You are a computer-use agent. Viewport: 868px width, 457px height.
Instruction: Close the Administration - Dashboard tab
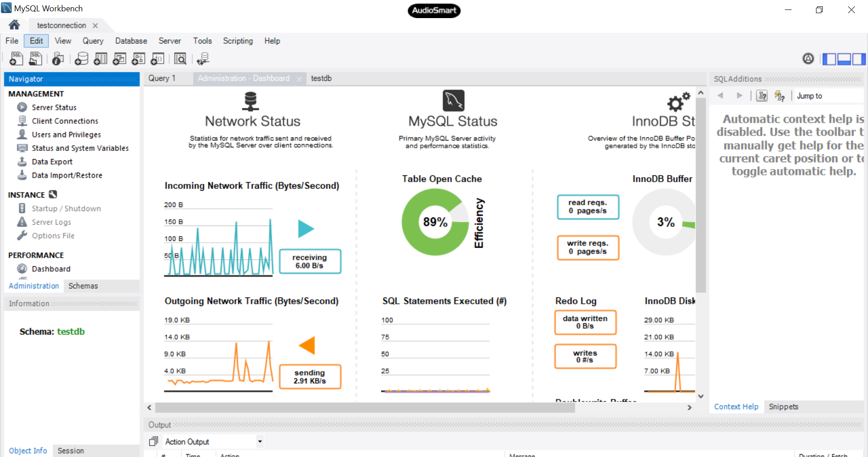pyautogui.click(x=299, y=79)
